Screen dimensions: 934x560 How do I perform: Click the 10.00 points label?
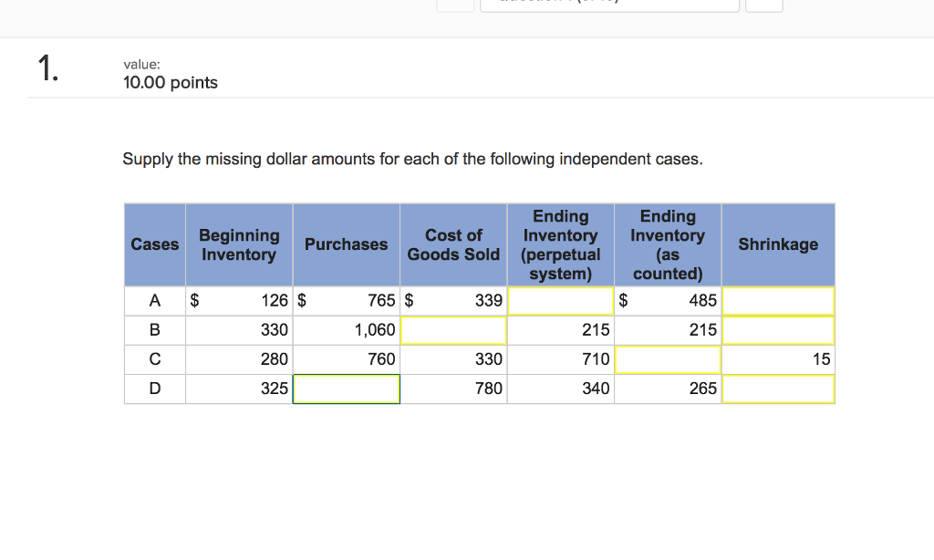(x=170, y=82)
